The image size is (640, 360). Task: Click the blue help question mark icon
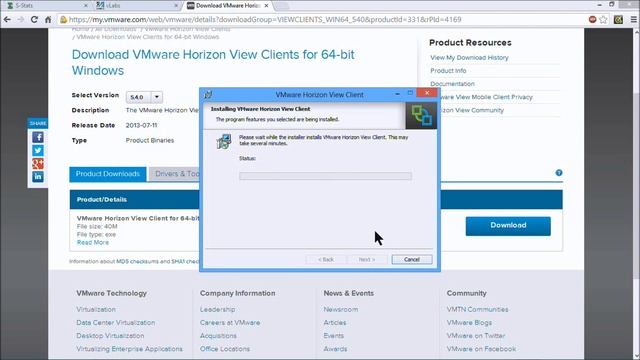[559, 173]
